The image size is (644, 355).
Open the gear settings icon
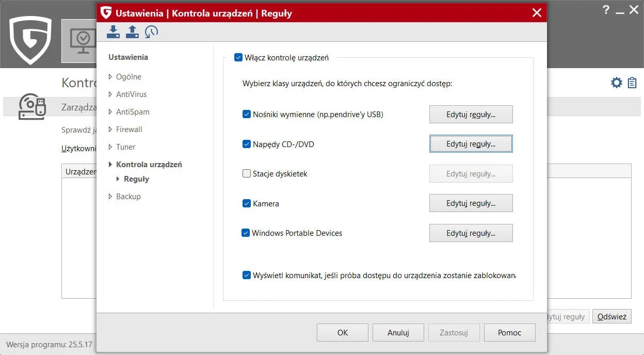pyautogui.click(x=616, y=83)
